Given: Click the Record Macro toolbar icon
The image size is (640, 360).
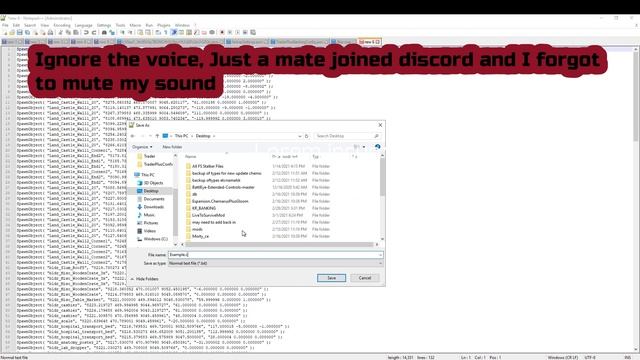Looking at the screenshot, I should pos(222,32).
